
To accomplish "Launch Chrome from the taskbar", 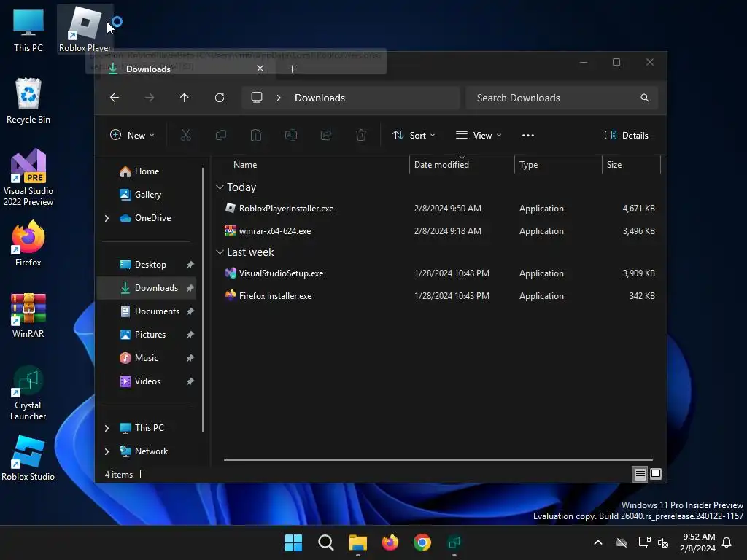I will click(422, 542).
